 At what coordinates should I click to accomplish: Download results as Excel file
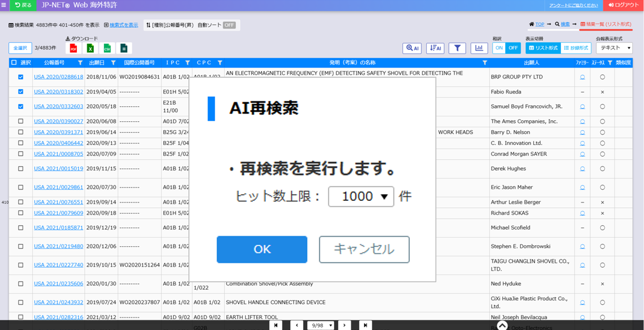tap(90, 48)
